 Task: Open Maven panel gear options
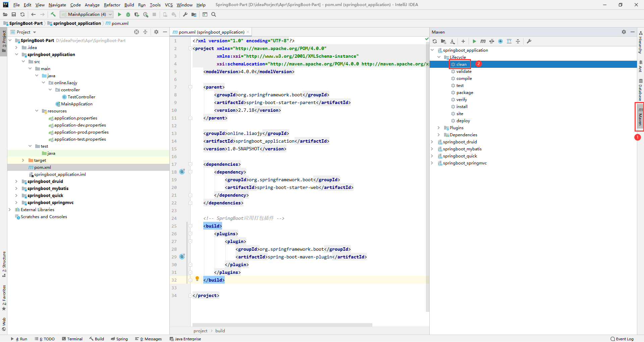624,32
